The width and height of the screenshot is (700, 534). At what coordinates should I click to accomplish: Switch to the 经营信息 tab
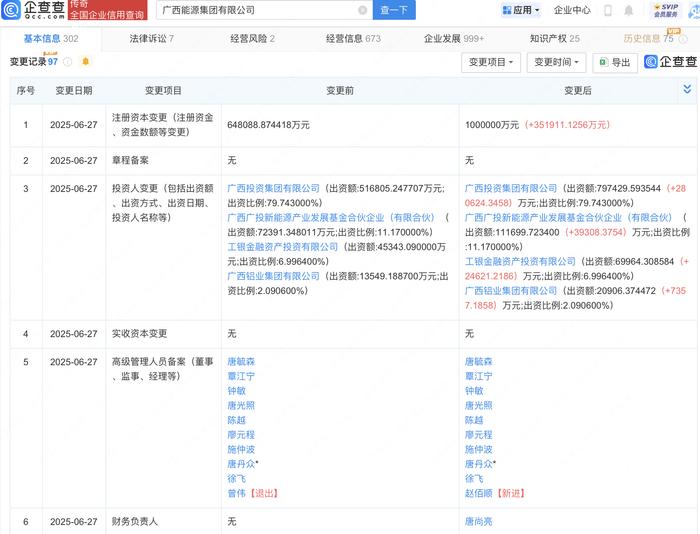click(x=353, y=39)
